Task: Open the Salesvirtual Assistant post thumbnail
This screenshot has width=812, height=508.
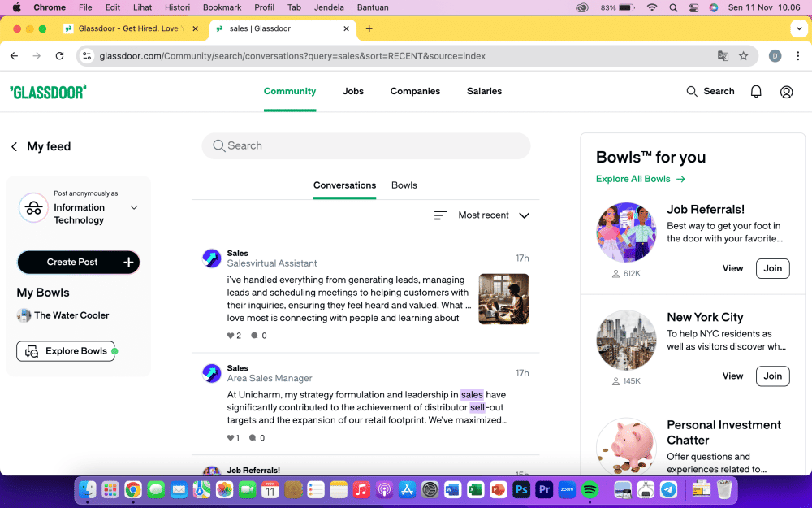Action: [x=503, y=299]
